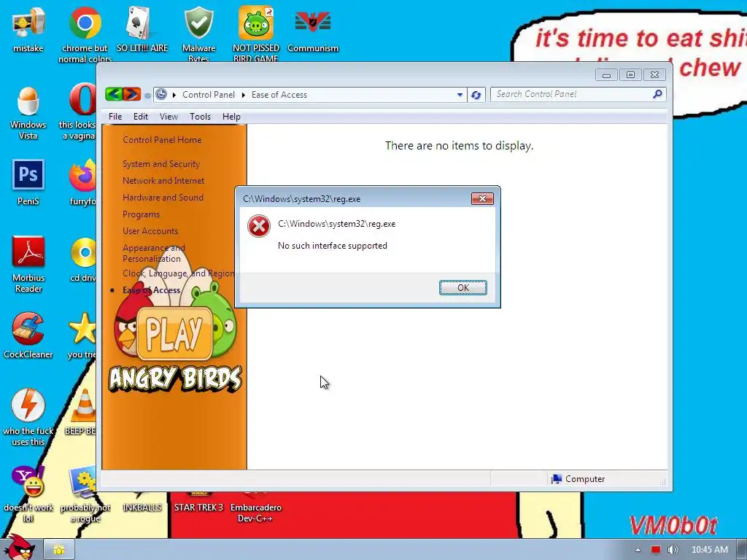Open Clock, Language, and Region link
This screenshot has height=560, width=747.
pyautogui.click(x=178, y=273)
